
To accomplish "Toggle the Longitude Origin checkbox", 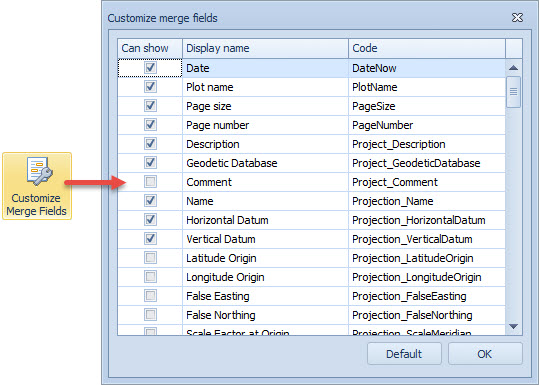I will (x=150, y=276).
